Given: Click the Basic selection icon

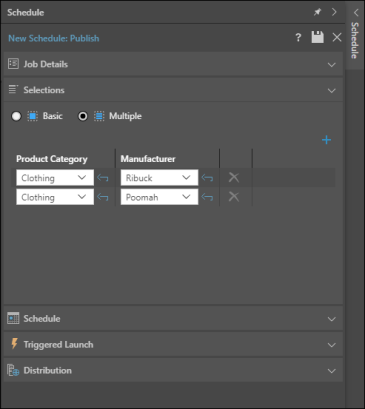Looking at the screenshot, I should coord(32,116).
